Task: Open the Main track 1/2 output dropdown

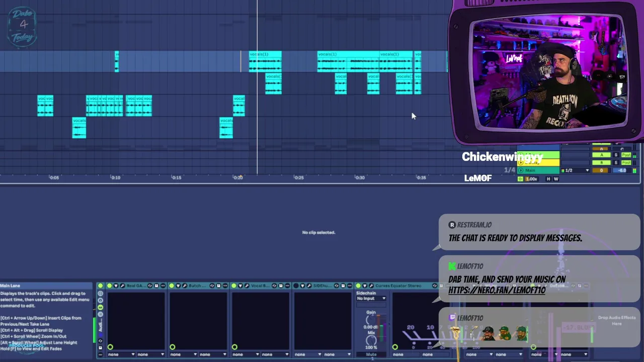Action: click(575, 170)
